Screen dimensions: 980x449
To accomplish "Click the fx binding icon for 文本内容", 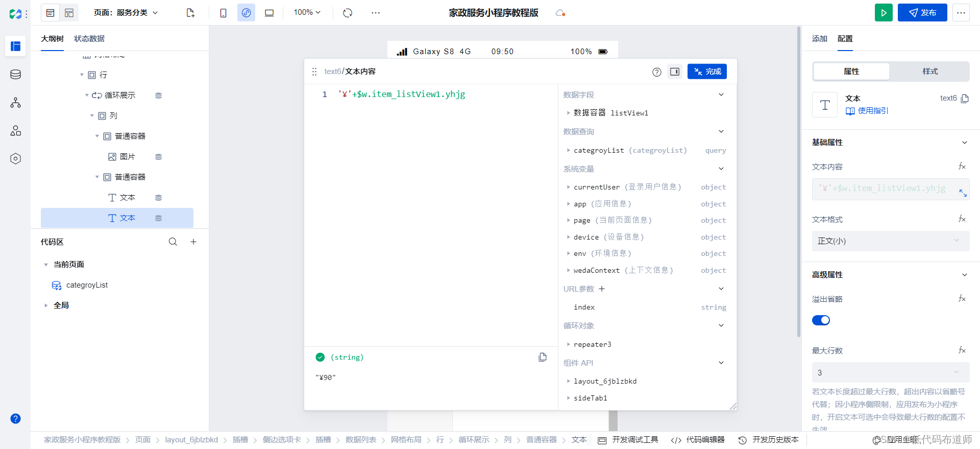I will [x=962, y=167].
